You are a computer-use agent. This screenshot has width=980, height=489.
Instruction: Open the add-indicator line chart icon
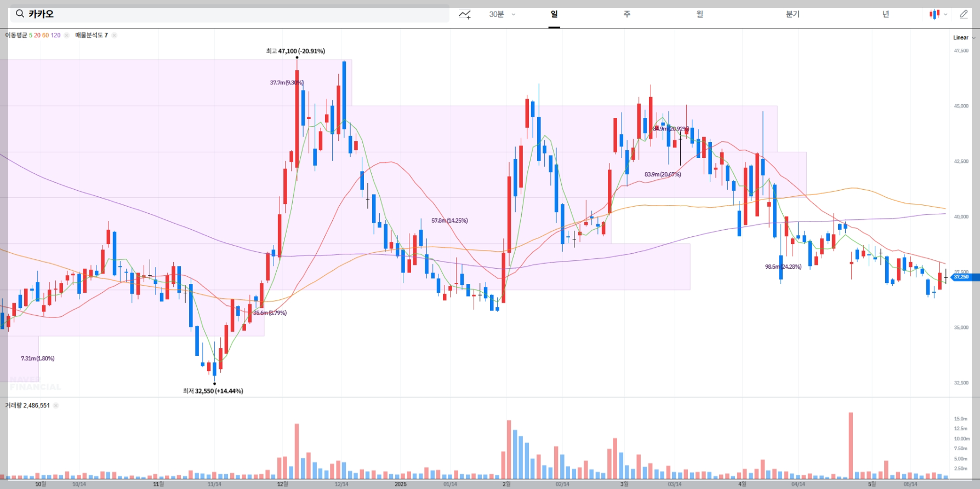click(x=465, y=14)
